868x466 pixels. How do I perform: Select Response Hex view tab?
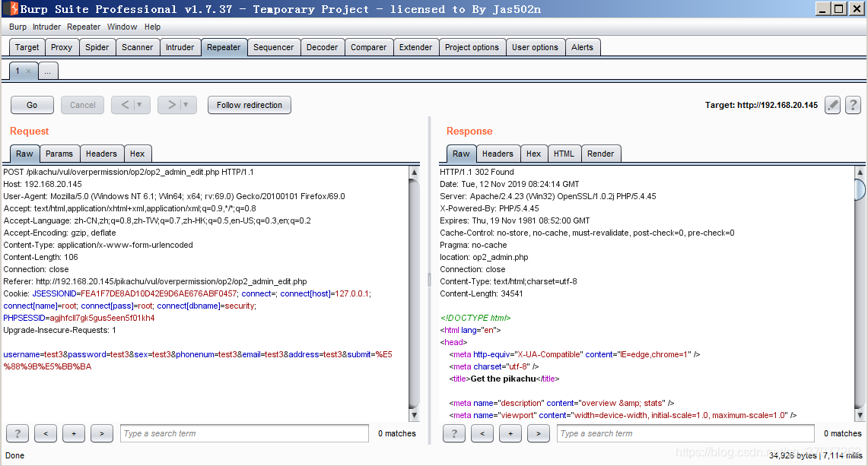[x=533, y=154]
